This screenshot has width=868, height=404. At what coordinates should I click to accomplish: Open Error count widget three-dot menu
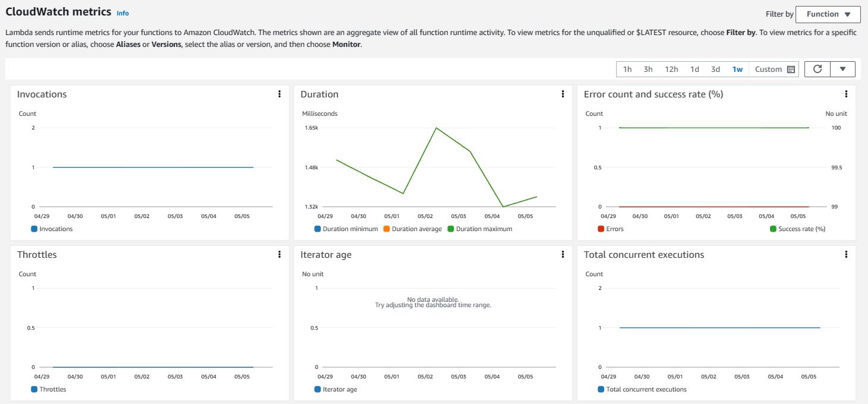pos(846,94)
